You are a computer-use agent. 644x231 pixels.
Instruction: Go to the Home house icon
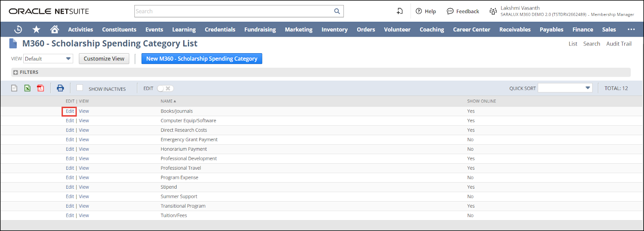(54, 29)
